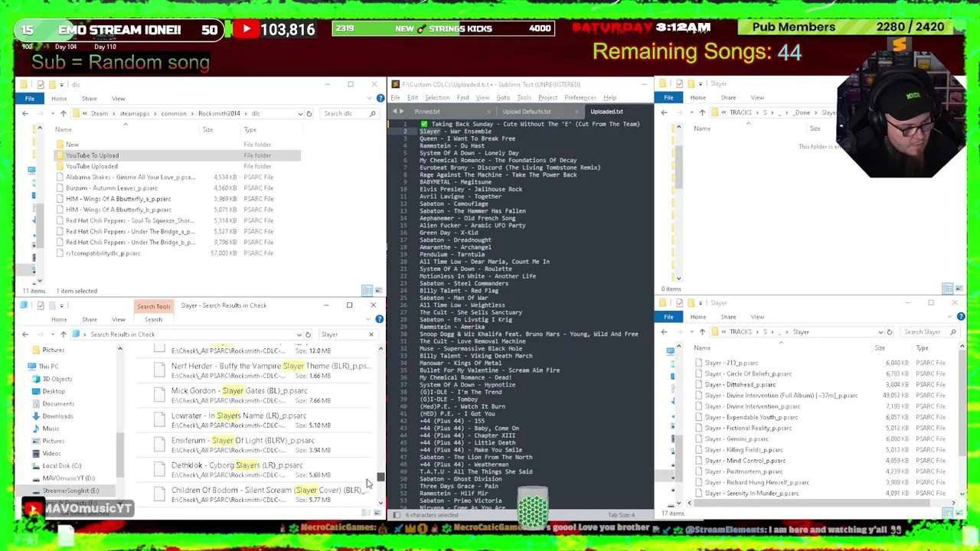Viewport: 980px width, 551px height.
Task: Click steamapps in the dlc breadcrumb
Action: tap(134, 113)
